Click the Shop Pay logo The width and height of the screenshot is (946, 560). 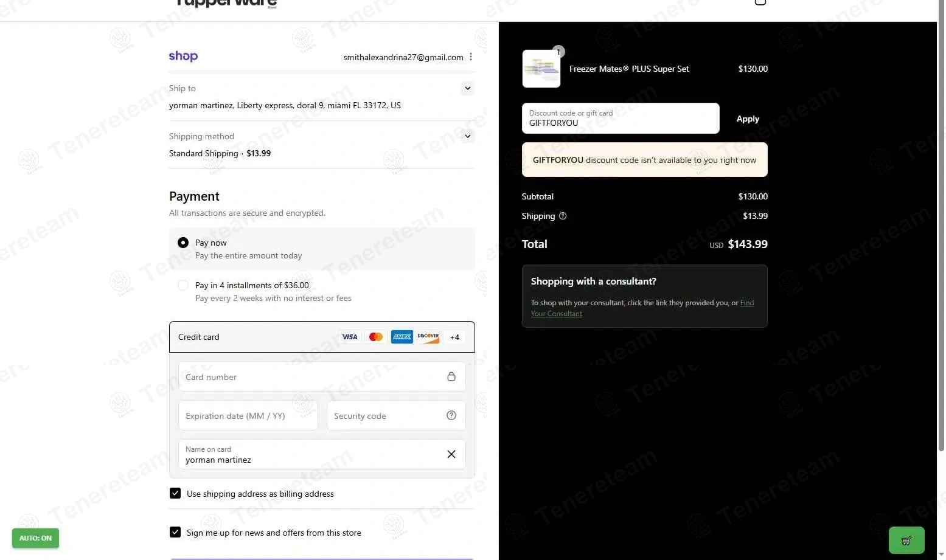(x=183, y=57)
